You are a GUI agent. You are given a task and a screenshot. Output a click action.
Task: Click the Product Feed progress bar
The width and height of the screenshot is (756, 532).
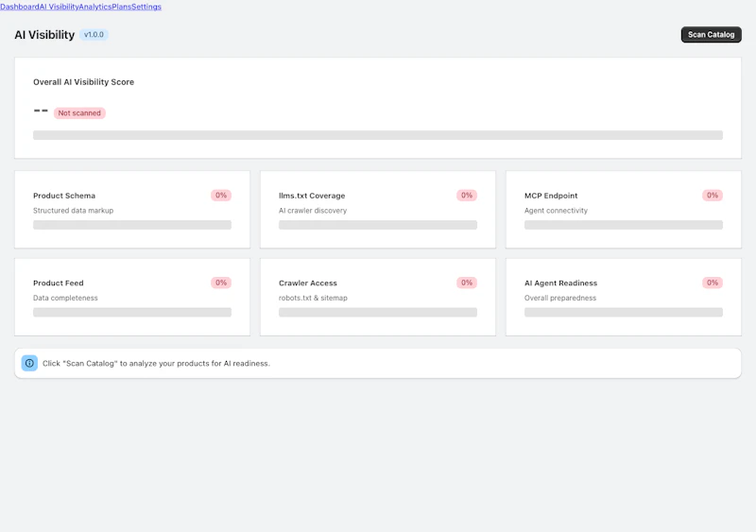pyautogui.click(x=132, y=312)
